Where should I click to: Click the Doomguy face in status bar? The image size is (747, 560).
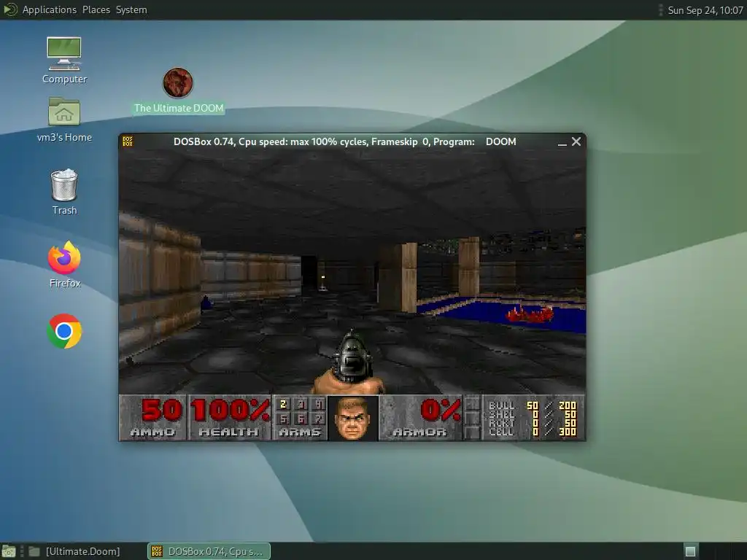[x=352, y=419]
